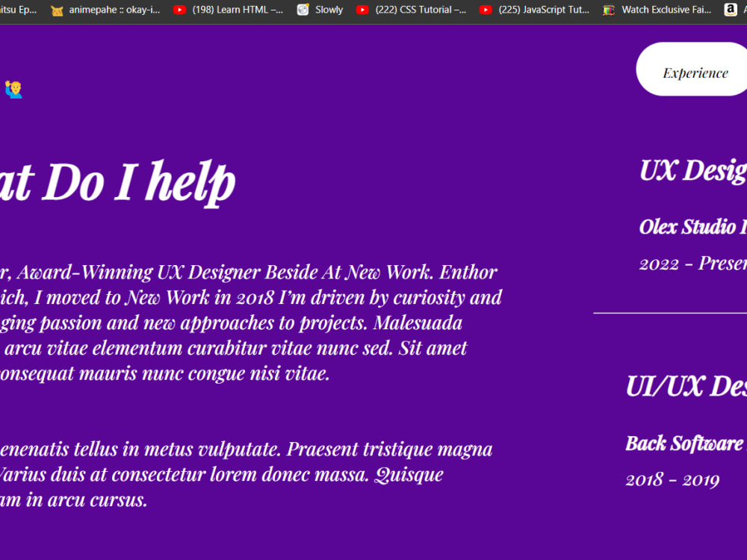This screenshot has height=560, width=747.
Task: Open the CSS Tutorial bookmark
Action: (x=412, y=10)
